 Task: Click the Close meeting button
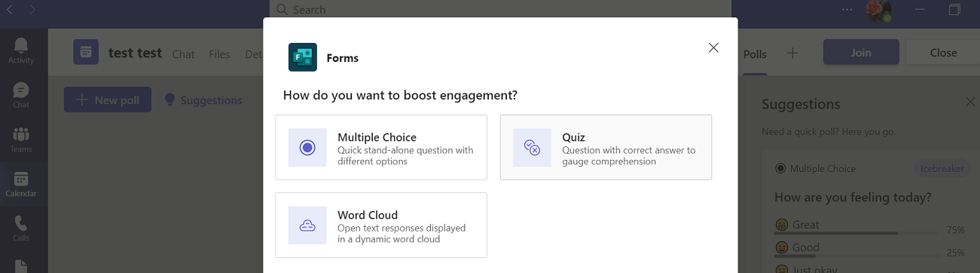pyautogui.click(x=942, y=52)
